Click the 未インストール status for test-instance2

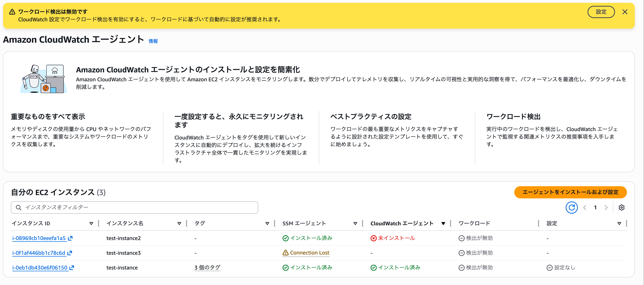[x=393, y=238]
